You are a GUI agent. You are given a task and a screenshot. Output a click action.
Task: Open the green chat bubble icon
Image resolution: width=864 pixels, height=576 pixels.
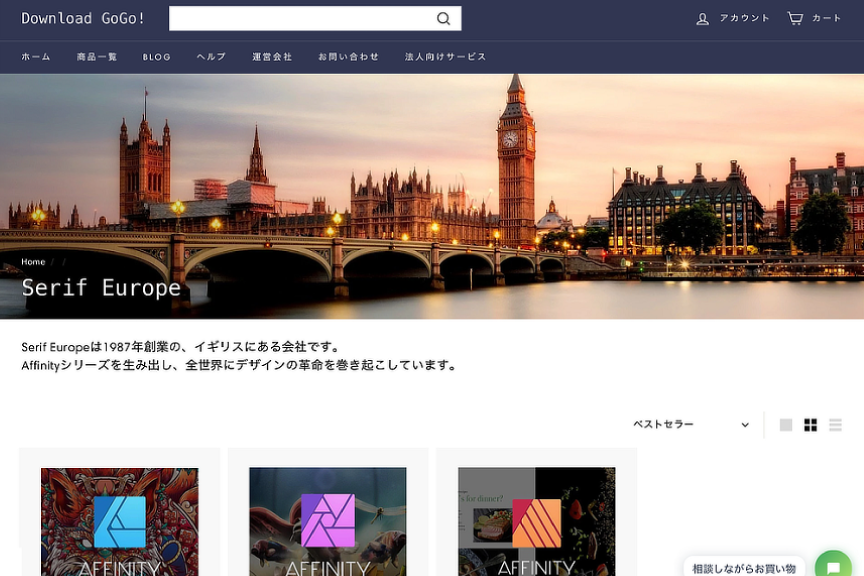point(834,566)
